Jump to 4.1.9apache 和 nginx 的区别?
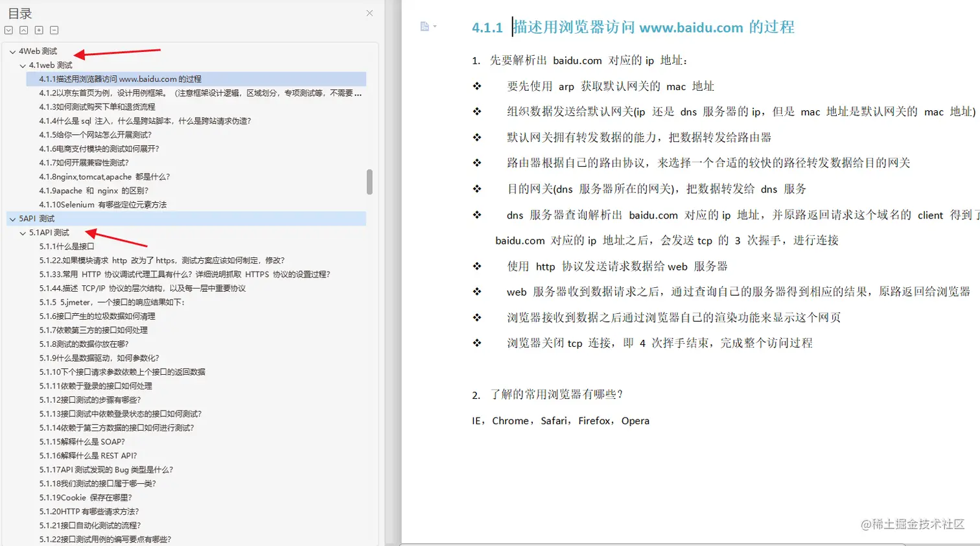The height and width of the screenshot is (546, 980). (94, 191)
